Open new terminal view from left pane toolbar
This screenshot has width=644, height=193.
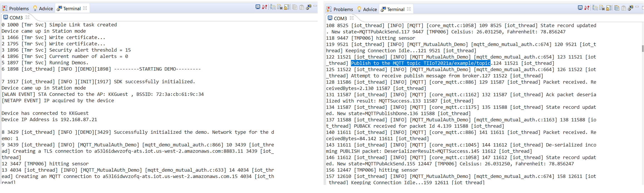click(x=308, y=7)
